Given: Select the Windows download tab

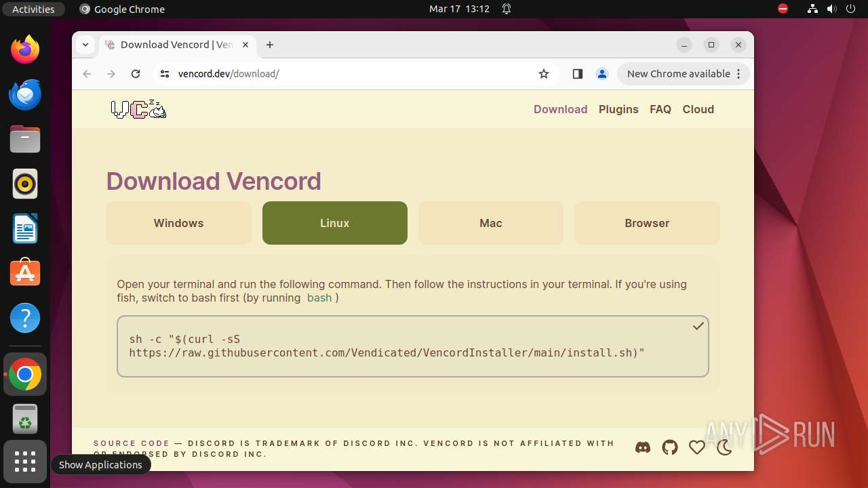Looking at the screenshot, I should tap(178, 223).
